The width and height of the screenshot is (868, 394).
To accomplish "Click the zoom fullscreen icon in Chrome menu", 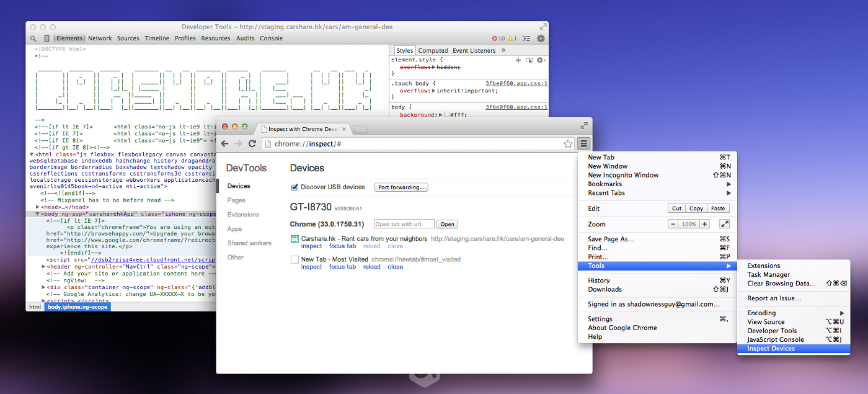I will coord(724,224).
